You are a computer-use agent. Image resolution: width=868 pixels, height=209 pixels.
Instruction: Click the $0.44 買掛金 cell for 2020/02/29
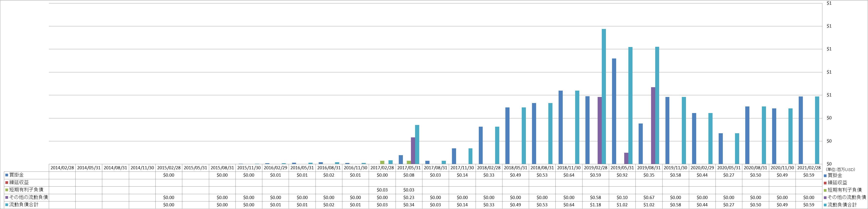point(702,175)
